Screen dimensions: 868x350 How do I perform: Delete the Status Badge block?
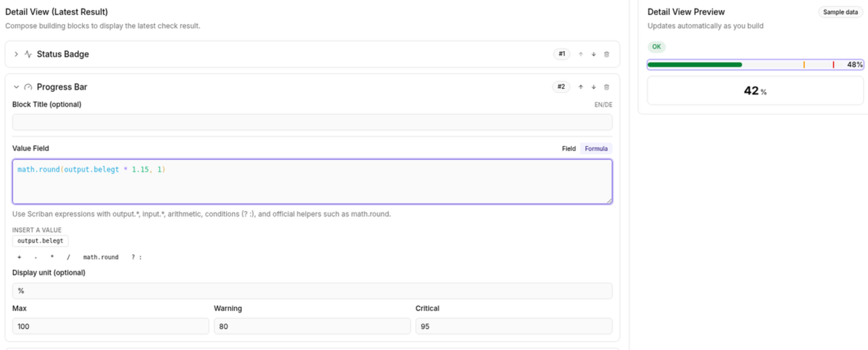pos(606,55)
